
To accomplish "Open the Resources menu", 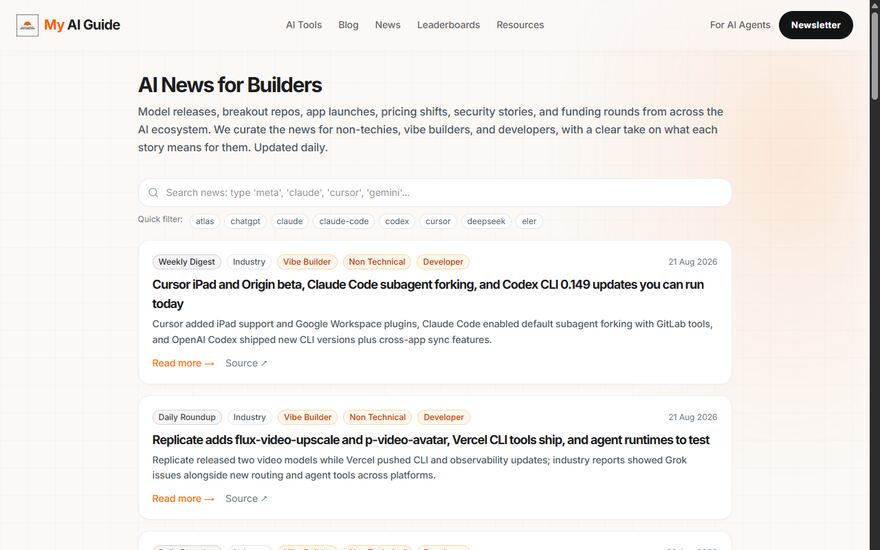I will (520, 25).
